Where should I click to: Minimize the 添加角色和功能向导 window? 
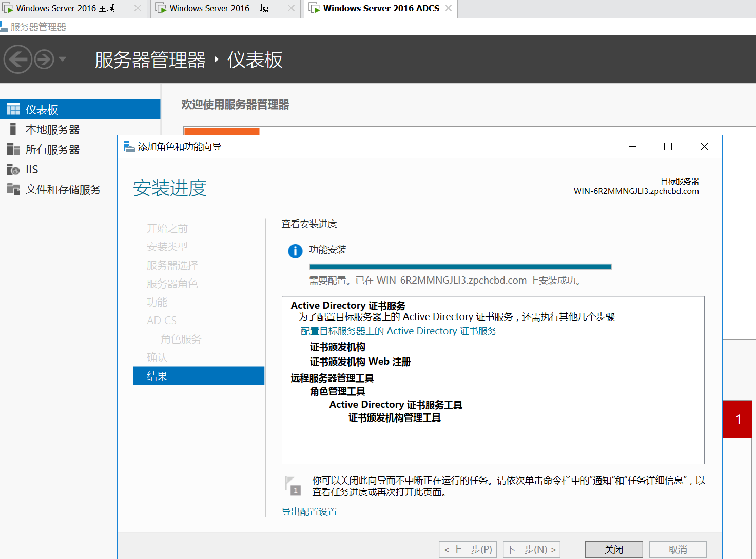pyautogui.click(x=633, y=147)
